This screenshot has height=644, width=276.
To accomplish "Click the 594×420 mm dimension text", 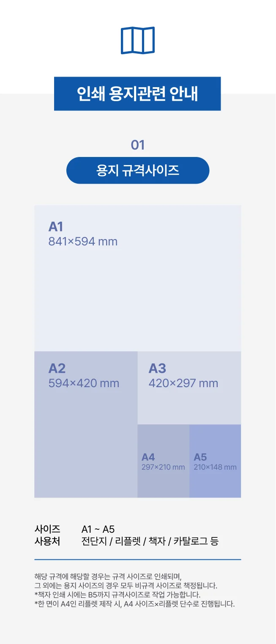I will 84,383.
